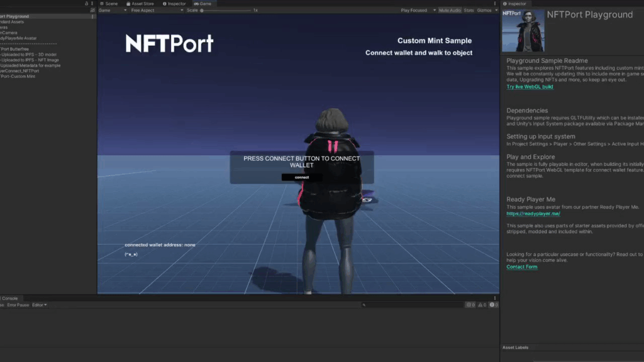Screen dimensions: 644x362
Task: Select ReadyPlayerMe Avatar in hierarchy
Action: pos(18,38)
